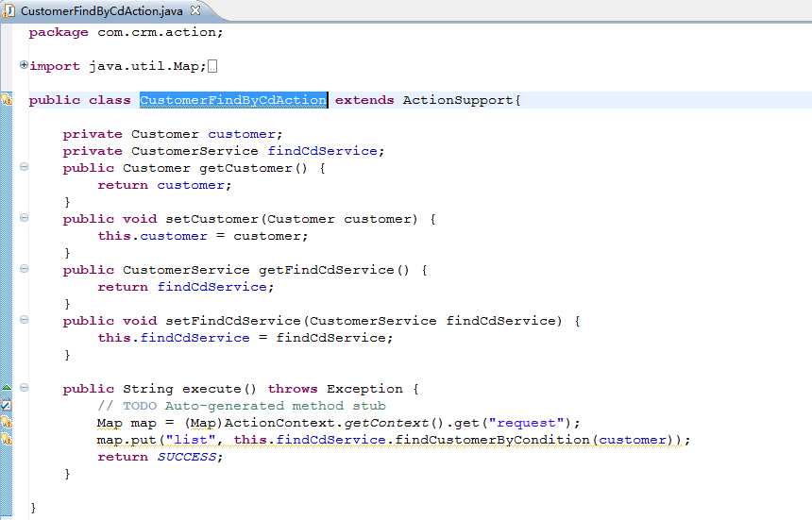The width and height of the screenshot is (812, 520).
Task: Click the warning marker on the map.put line
Action: pos(7,439)
